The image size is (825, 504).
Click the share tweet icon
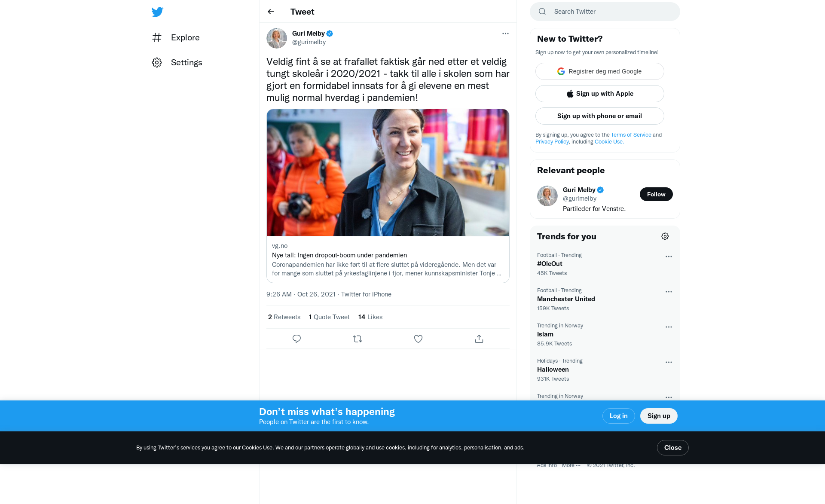[x=479, y=339]
